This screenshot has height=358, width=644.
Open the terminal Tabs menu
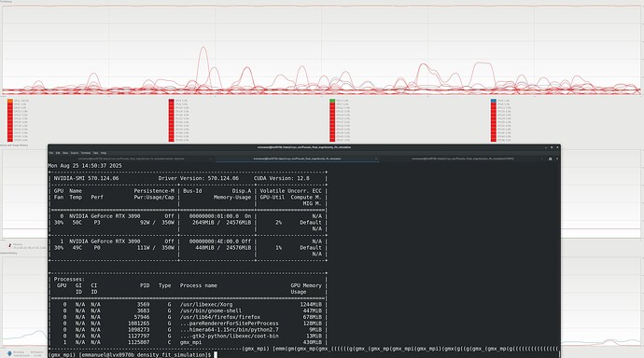pyautogui.click(x=95, y=153)
